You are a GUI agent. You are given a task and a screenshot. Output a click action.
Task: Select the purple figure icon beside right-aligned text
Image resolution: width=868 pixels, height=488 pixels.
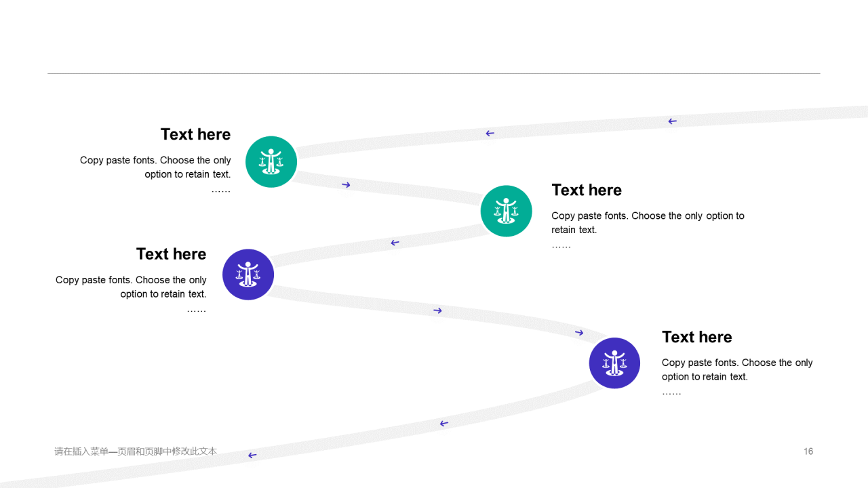point(248,274)
